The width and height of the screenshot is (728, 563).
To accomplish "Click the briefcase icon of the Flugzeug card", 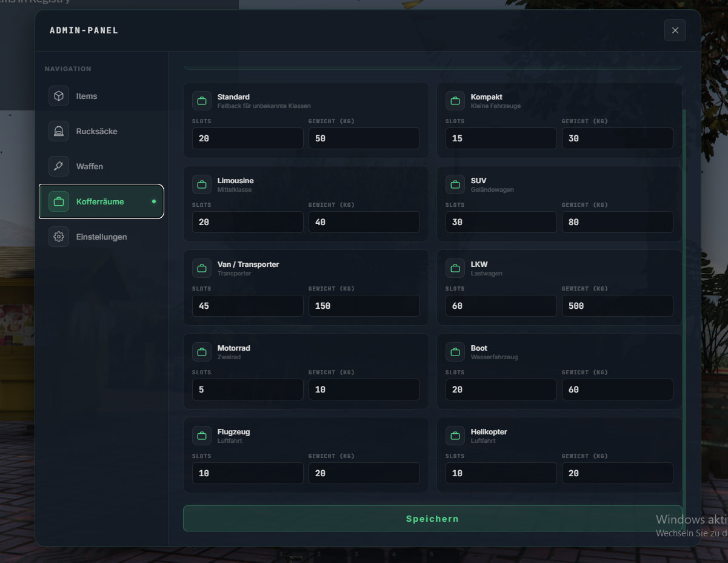I will click(202, 436).
